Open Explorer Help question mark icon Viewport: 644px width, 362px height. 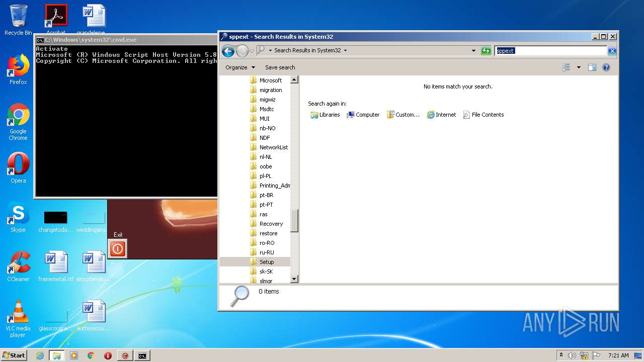tap(606, 67)
